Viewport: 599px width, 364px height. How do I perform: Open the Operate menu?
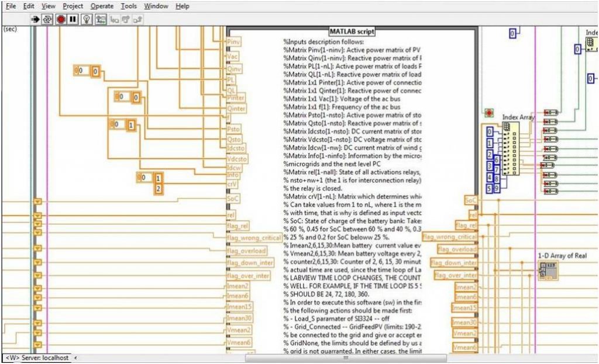102,6
